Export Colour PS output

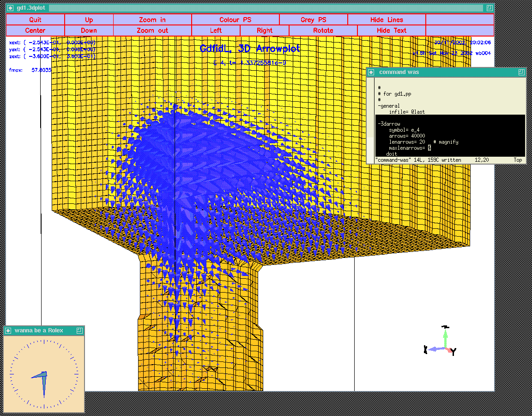[x=236, y=20]
